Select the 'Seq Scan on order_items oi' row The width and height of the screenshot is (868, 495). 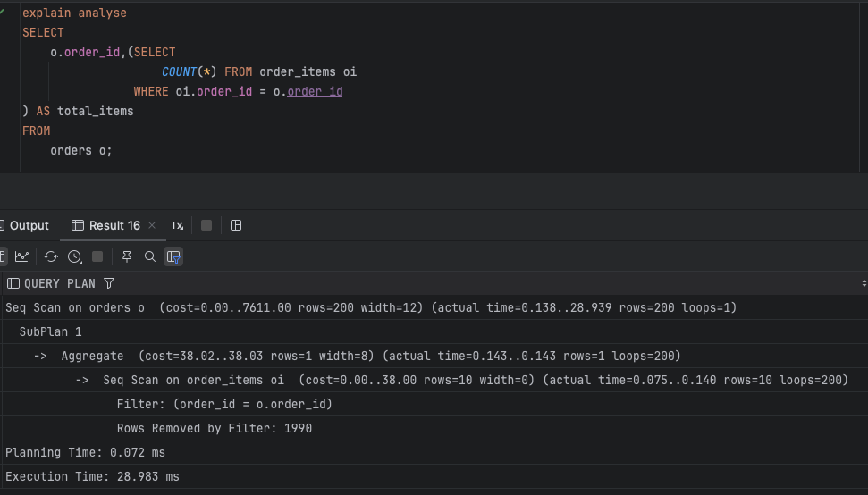click(434, 381)
